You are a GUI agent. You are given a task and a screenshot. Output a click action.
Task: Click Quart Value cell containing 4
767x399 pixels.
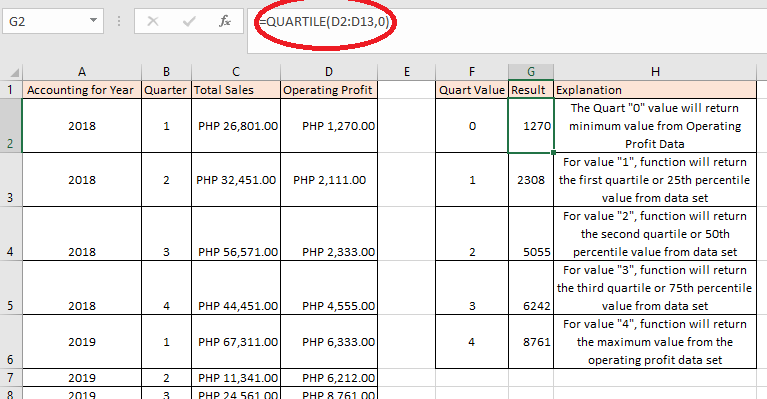472,341
